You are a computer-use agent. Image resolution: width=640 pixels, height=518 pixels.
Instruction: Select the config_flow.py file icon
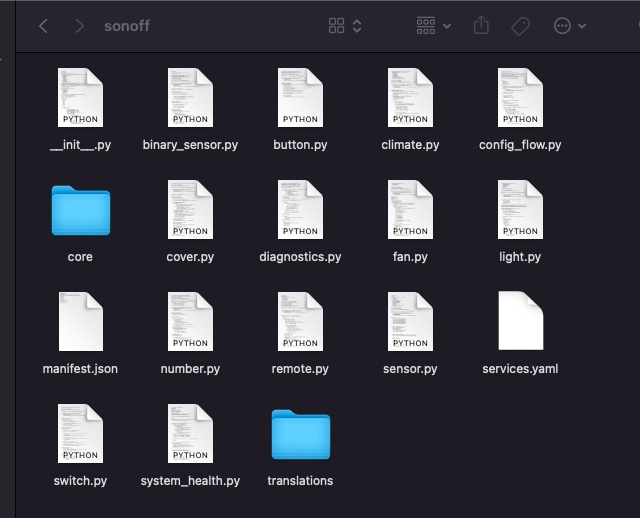coord(520,98)
